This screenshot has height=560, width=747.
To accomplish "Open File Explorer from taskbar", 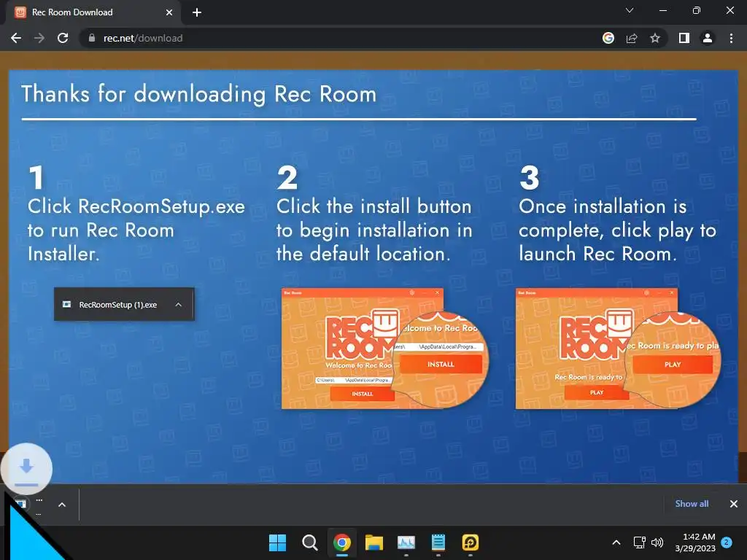I will coord(374,542).
